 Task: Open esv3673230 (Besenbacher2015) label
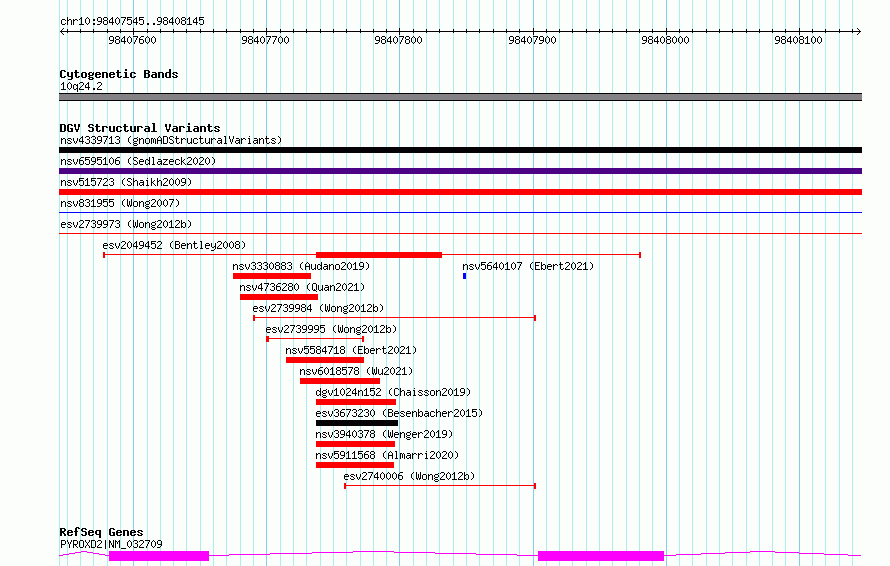(x=399, y=413)
